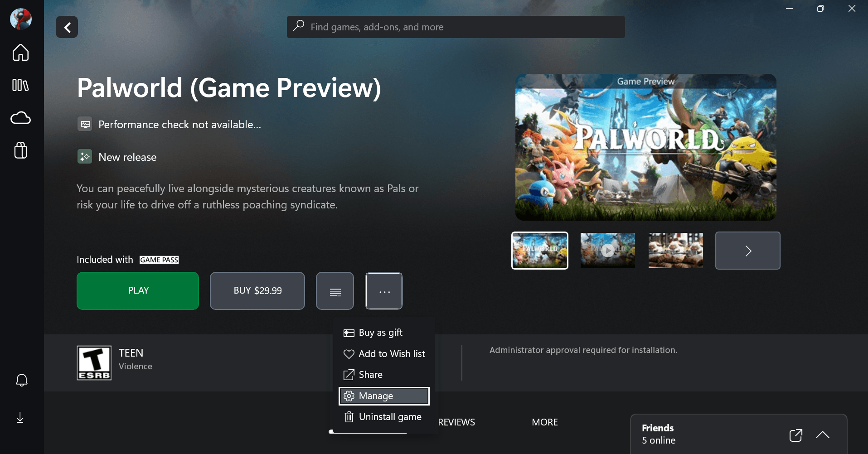Image resolution: width=868 pixels, height=454 pixels.
Task: Click the green PLAY button
Action: [138, 291]
